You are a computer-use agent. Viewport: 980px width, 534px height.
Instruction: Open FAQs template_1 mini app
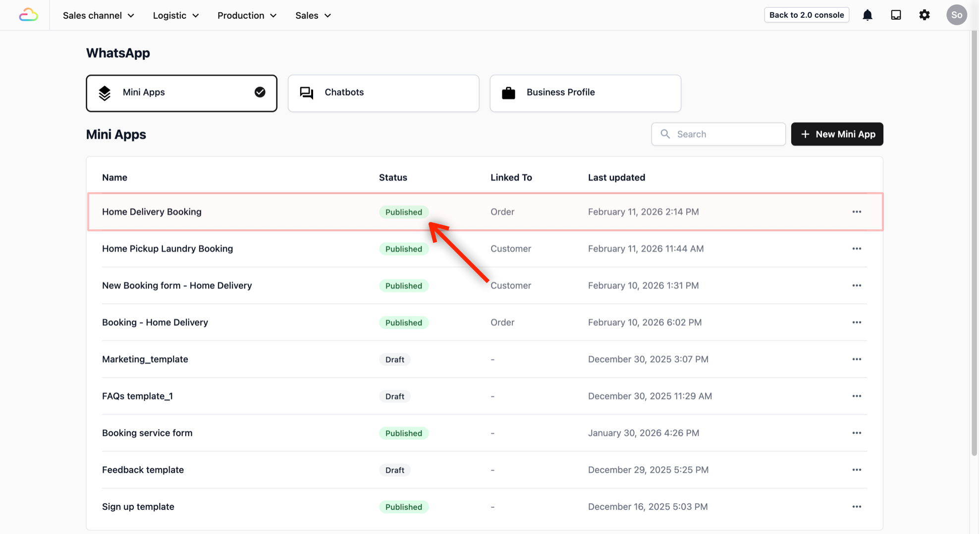pos(137,396)
